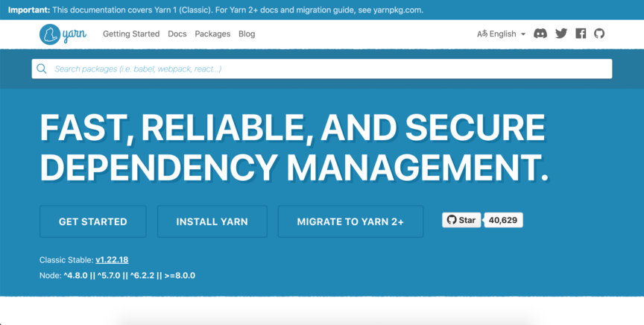This screenshot has width=644, height=325.
Task: Open the Docs menu item
Action: point(177,34)
